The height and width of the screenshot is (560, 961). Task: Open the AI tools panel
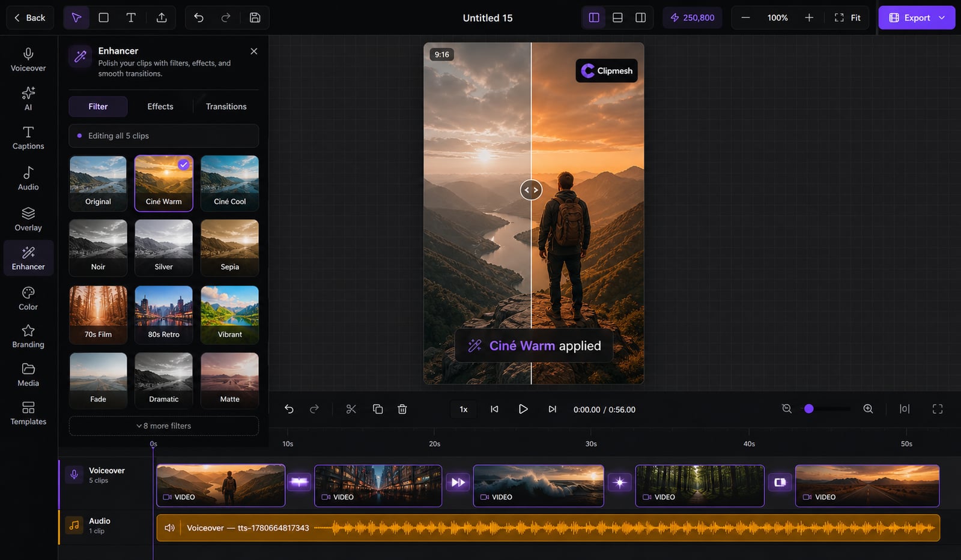point(28,99)
